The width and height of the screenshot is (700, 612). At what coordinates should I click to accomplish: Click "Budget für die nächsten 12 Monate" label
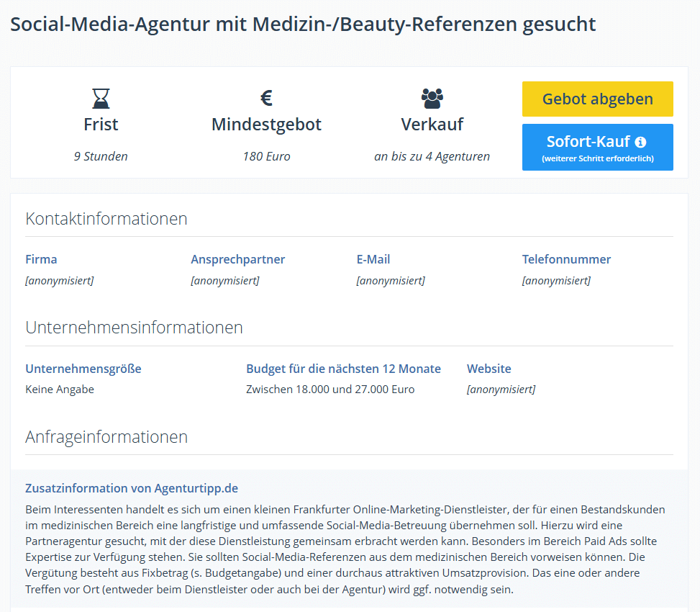point(343,369)
